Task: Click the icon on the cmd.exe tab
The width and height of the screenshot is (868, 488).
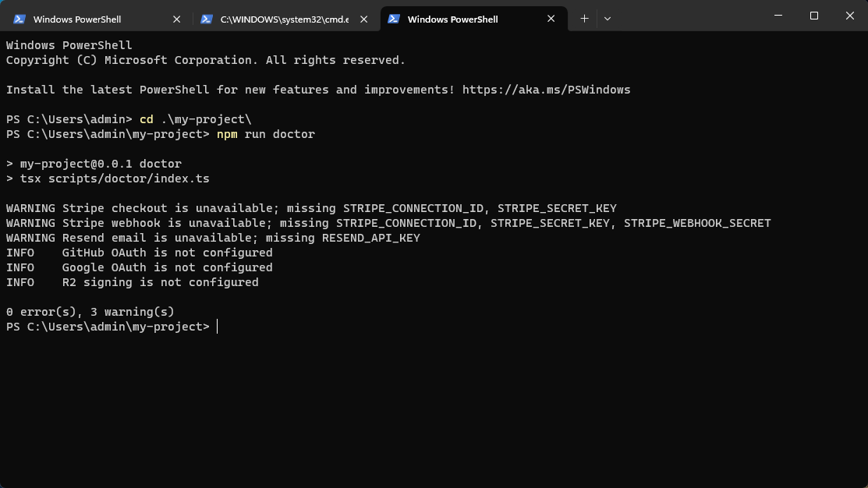Action: pos(207,19)
